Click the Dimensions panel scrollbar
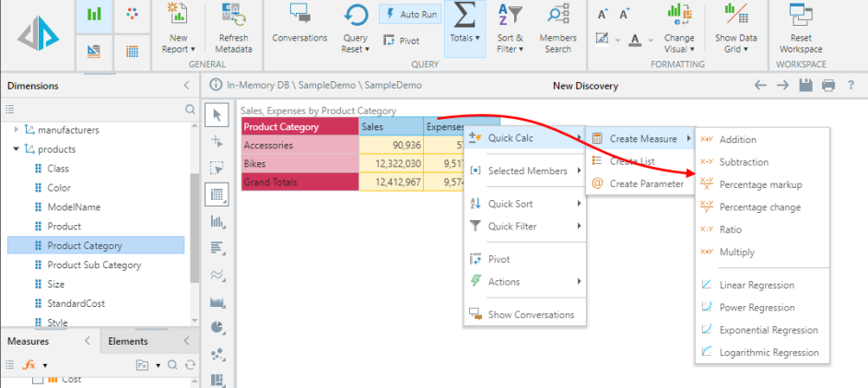 coord(194,227)
